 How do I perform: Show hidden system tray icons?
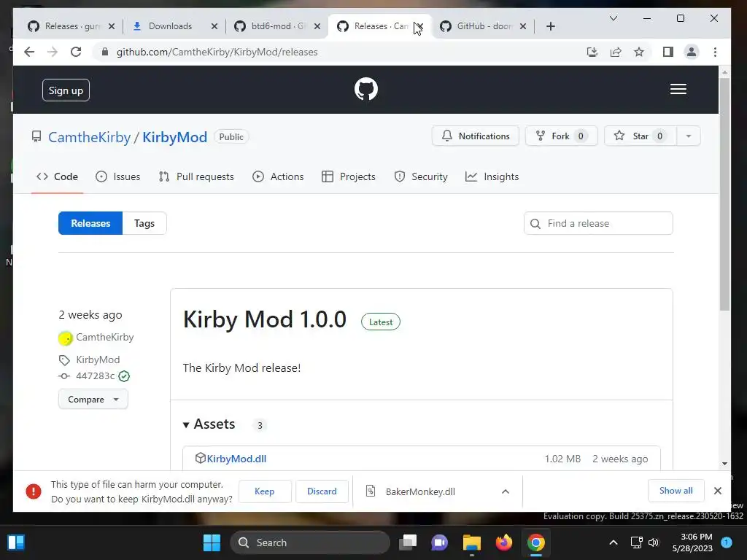pos(613,542)
